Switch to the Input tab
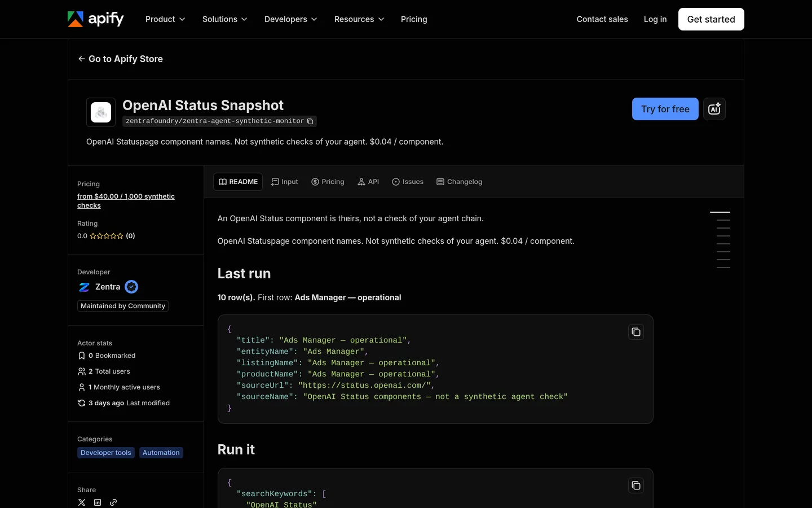The height and width of the screenshot is (508, 812). (x=285, y=182)
